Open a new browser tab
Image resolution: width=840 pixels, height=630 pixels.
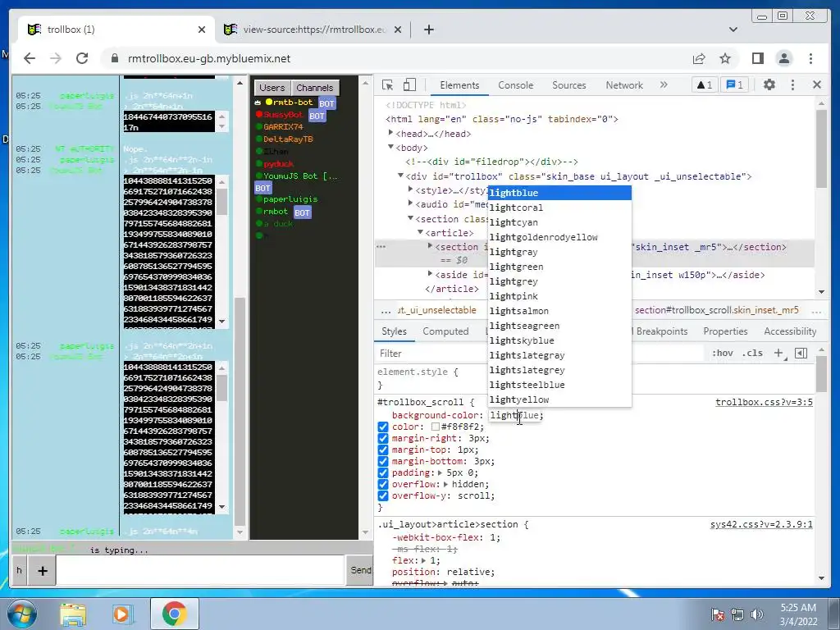pyautogui.click(x=428, y=30)
